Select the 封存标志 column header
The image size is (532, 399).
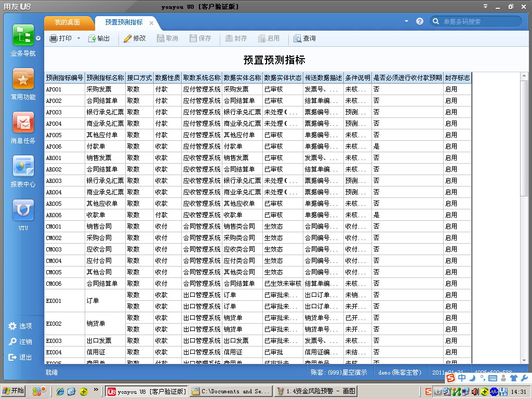pos(457,78)
